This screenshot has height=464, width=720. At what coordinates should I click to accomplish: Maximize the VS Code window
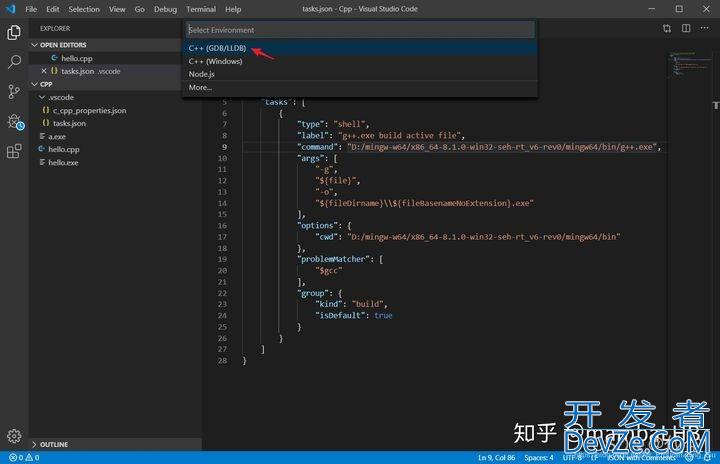[x=679, y=9]
